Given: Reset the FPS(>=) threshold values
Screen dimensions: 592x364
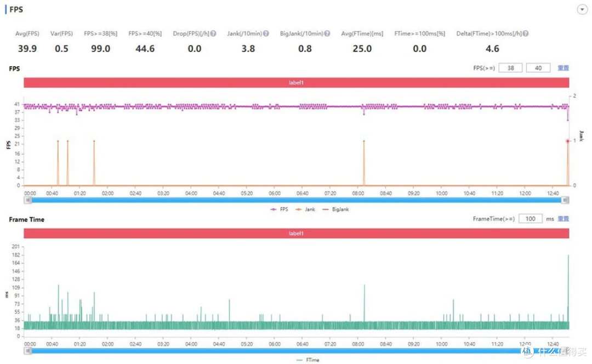Looking at the screenshot, I should click(563, 68).
